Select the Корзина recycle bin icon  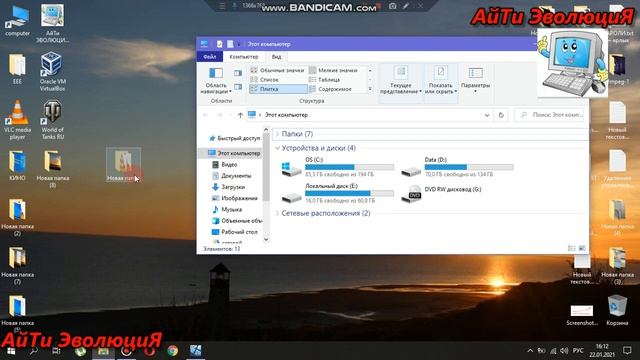coord(617,311)
